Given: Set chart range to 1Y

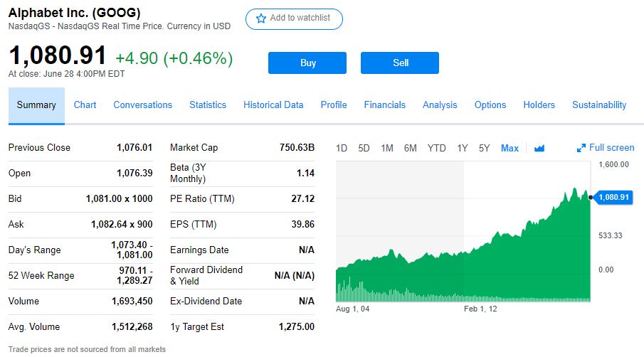Looking at the screenshot, I should coord(463,148).
